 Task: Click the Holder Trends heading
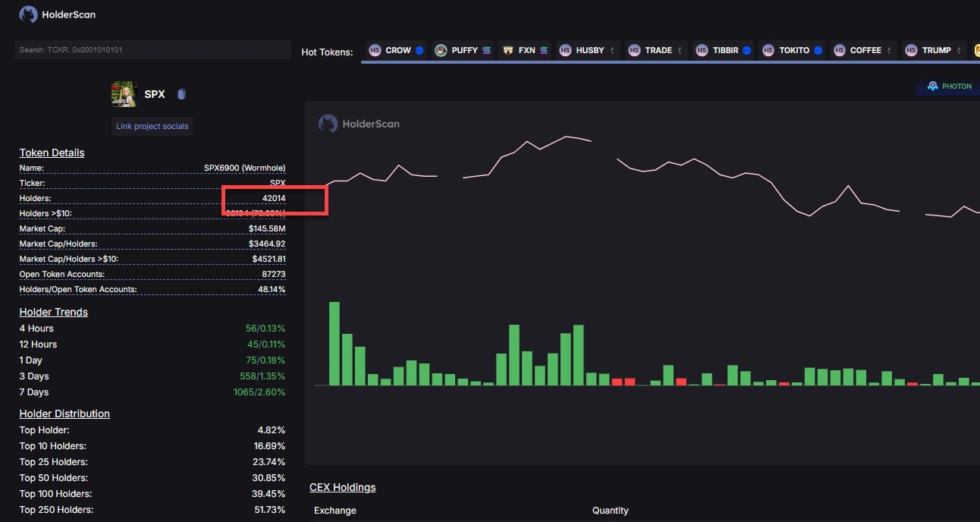point(53,312)
